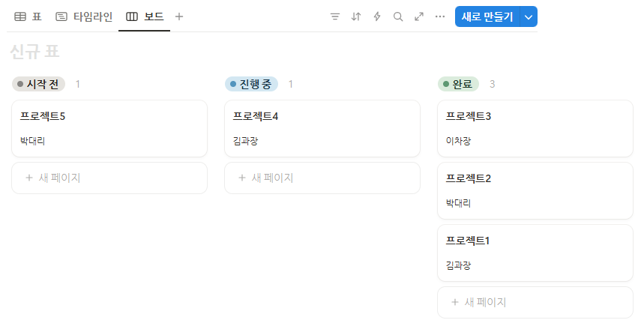
Task: Click the search magnifier icon
Action: click(x=398, y=16)
